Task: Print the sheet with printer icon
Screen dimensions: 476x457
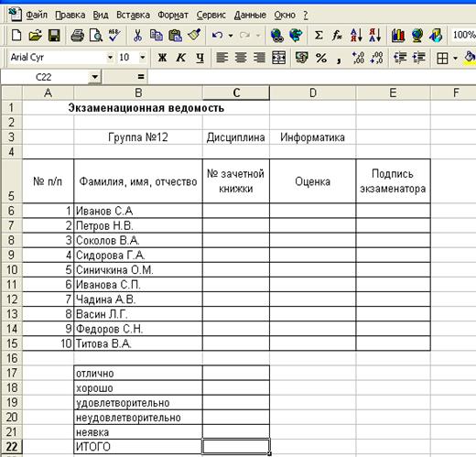Action: pyautogui.click(x=77, y=35)
